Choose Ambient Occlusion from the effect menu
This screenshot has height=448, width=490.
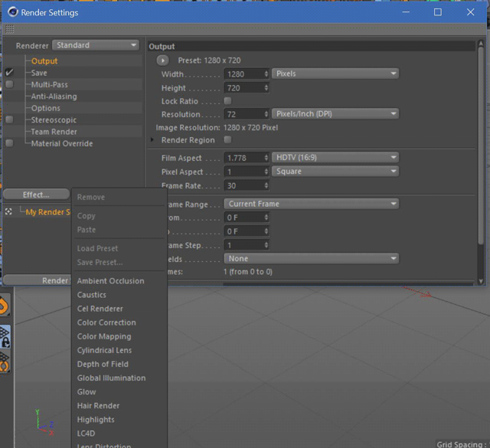tap(110, 281)
